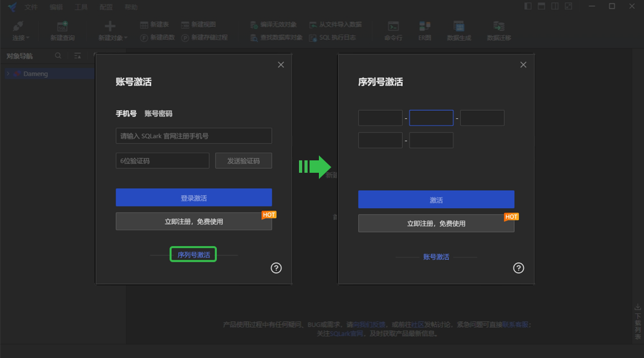Click the 向我们反馈 link at bottom
The height and width of the screenshot is (358, 644).
pos(369,324)
